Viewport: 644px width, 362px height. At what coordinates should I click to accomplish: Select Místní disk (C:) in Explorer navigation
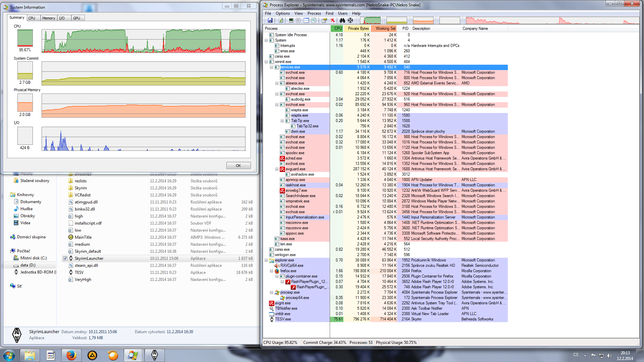tap(34, 258)
